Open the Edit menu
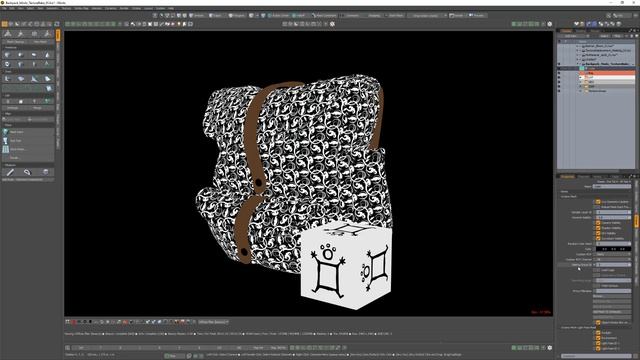 [x=12, y=8]
